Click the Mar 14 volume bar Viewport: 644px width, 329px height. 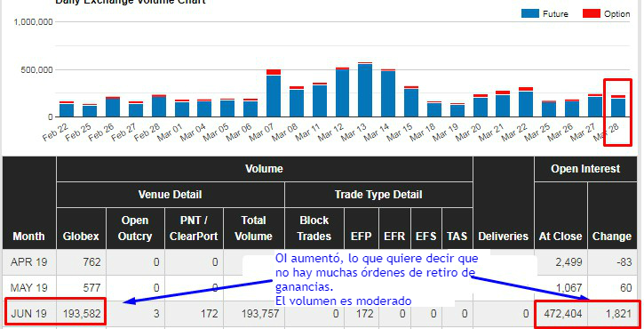click(x=388, y=93)
